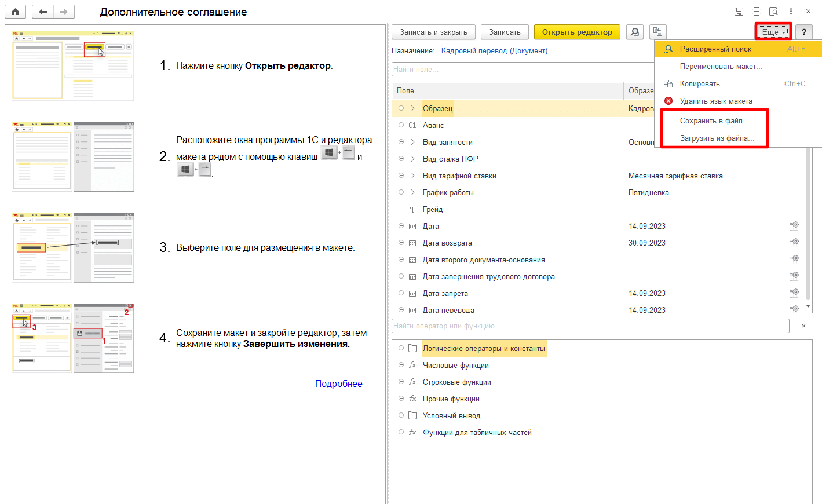Follow the Подробнее link
Viewport: 822px width, 504px height.
(339, 384)
